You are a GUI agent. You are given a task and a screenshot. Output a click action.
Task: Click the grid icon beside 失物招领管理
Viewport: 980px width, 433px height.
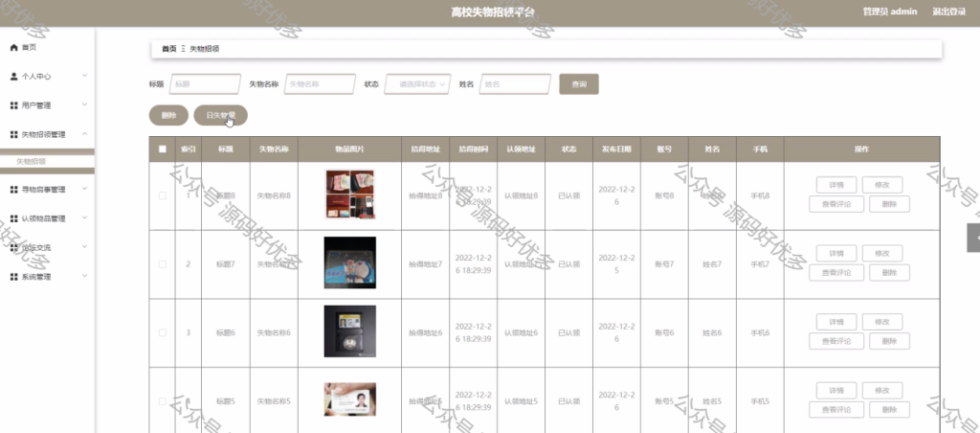(x=13, y=134)
